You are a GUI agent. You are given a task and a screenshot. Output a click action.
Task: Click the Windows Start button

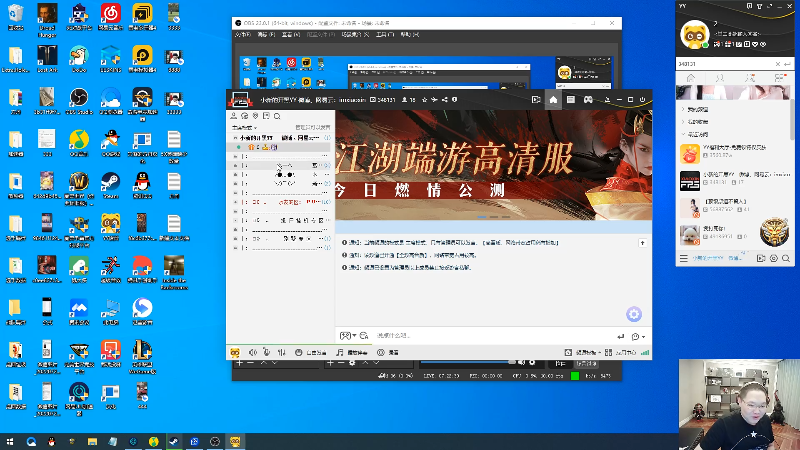tap(10, 442)
